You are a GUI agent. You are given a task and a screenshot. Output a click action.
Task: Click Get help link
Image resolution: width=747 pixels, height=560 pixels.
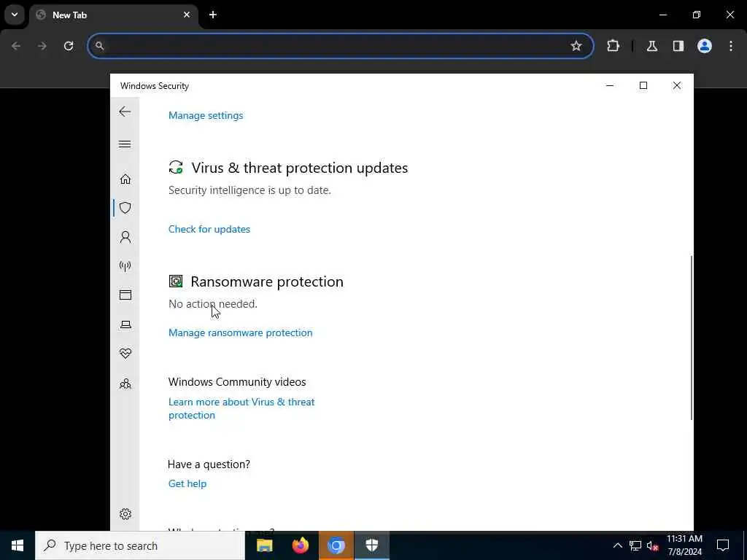pyautogui.click(x=187, y=483)
